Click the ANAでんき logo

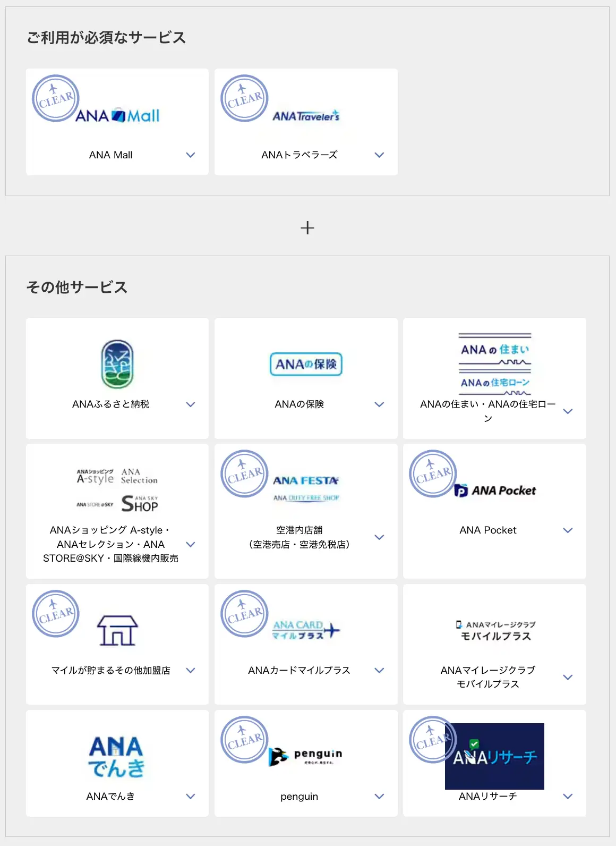pos(116,757)
